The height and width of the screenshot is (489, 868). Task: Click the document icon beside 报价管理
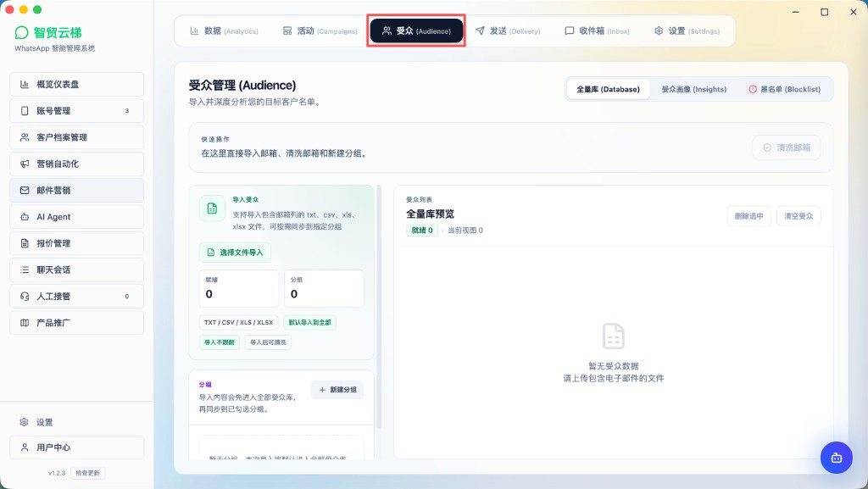[25, 243]
